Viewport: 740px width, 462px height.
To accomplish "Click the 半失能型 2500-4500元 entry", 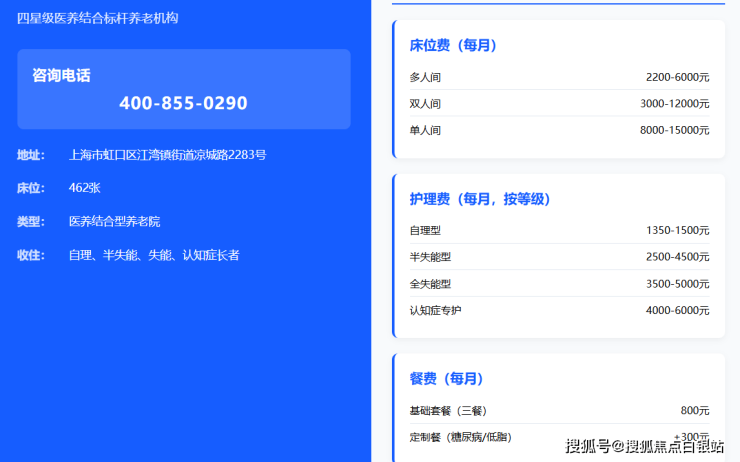I will pyautogui.click(x=559, y=257).
